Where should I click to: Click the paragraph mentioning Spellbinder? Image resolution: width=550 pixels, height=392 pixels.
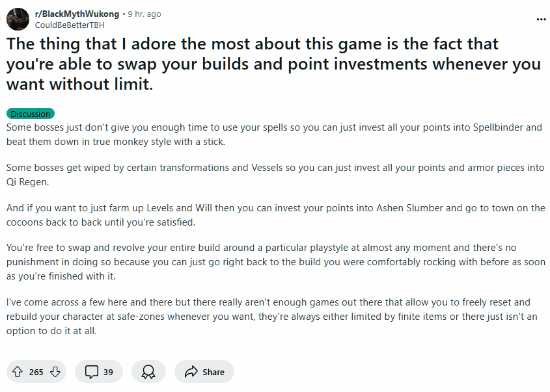(x=274, y=134)
